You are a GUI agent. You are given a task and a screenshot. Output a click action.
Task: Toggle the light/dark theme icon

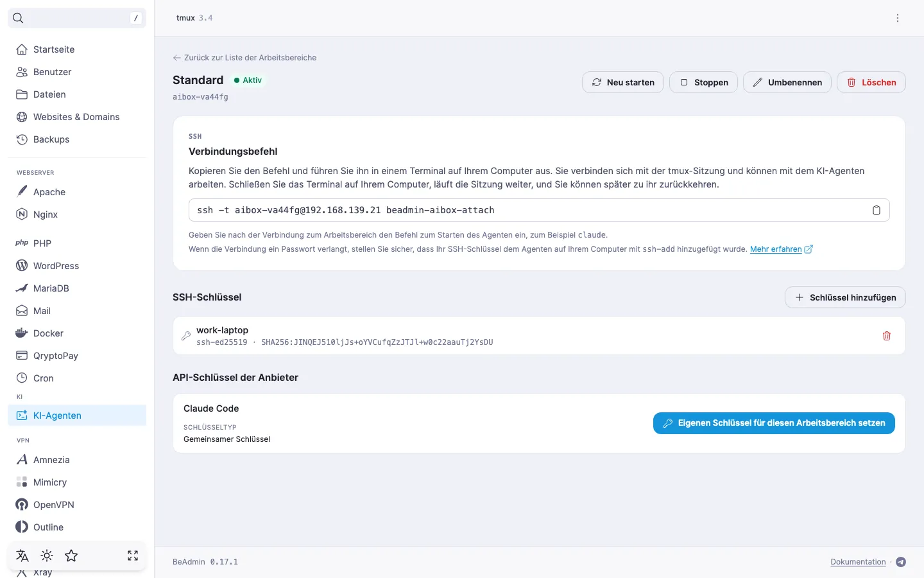(x=47, y=556)
